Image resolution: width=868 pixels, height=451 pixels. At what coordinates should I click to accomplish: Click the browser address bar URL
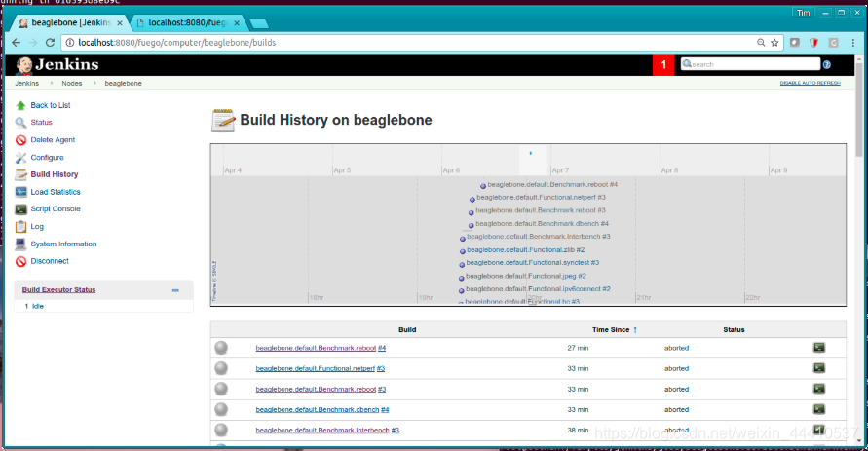pyautogui.click(x=177, y=43)
